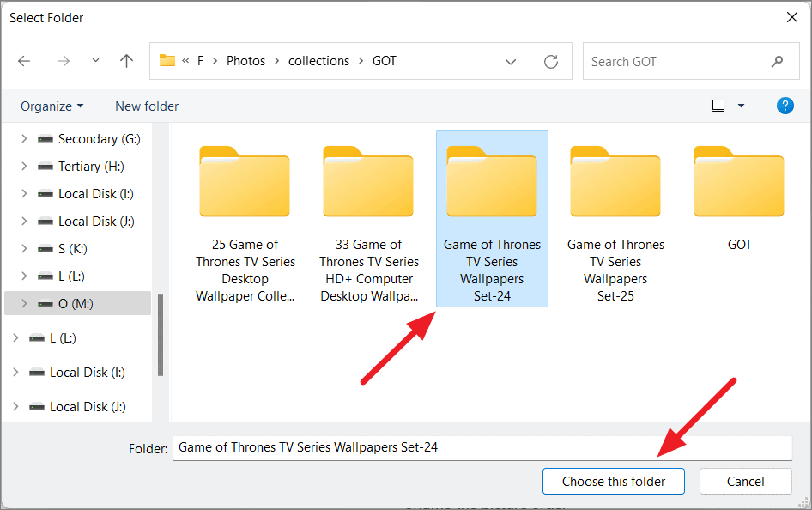The height and width of the screenshot is (510, 812).
Task: Click the navigation pane scrollbar
Action: click(161, 335)
